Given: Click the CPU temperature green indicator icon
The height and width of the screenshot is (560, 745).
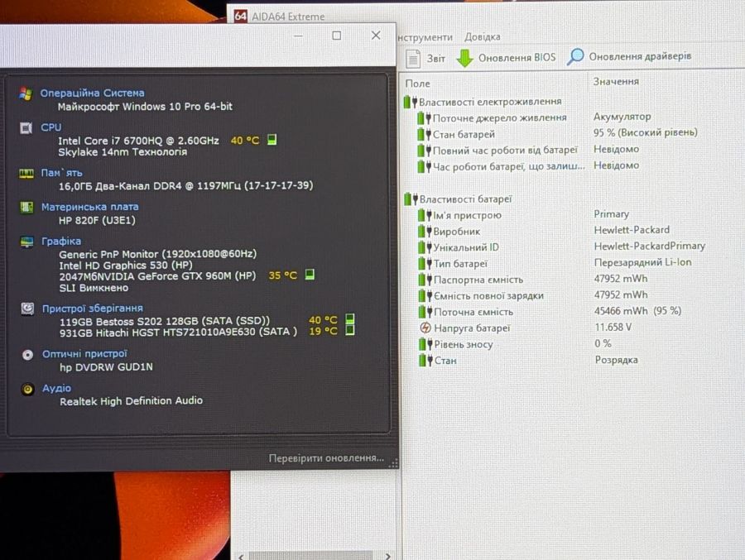Looking at the screenshot, I should click(272, 140).
